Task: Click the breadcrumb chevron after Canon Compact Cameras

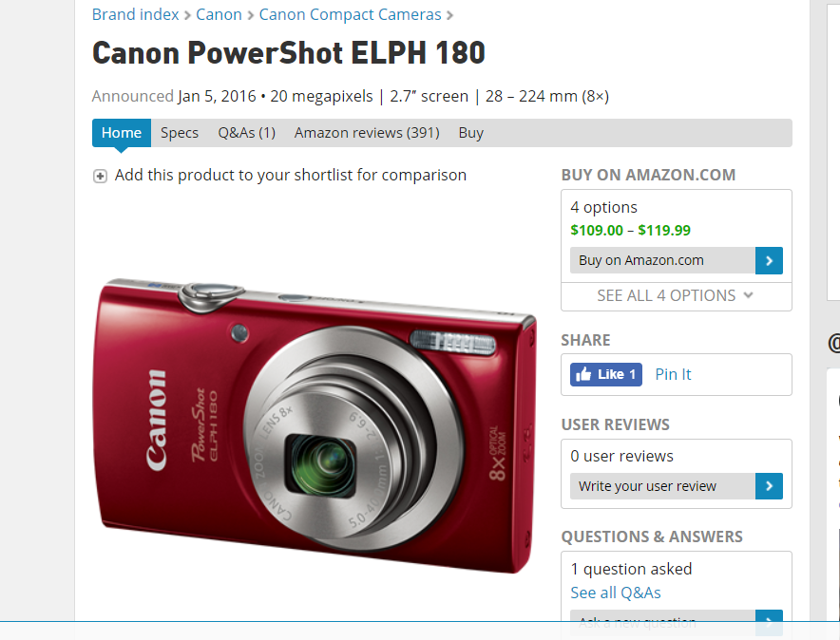Action: point(449,15)
